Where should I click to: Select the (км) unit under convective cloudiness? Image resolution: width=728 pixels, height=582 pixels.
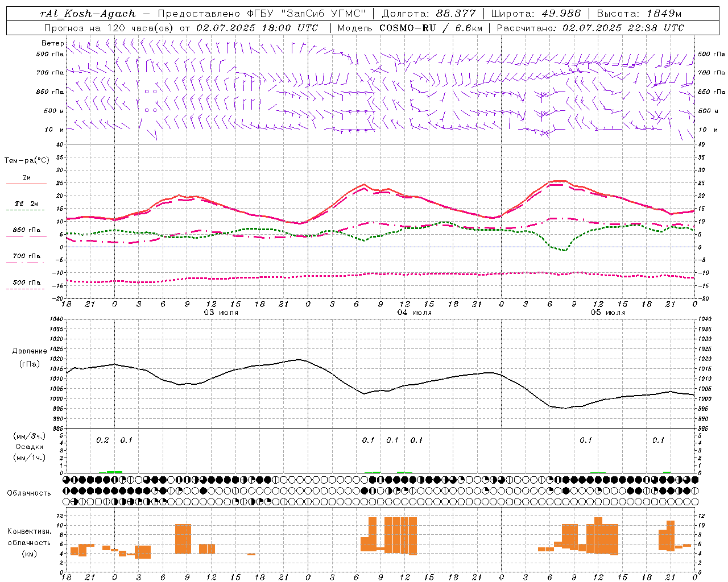[29, 554]
